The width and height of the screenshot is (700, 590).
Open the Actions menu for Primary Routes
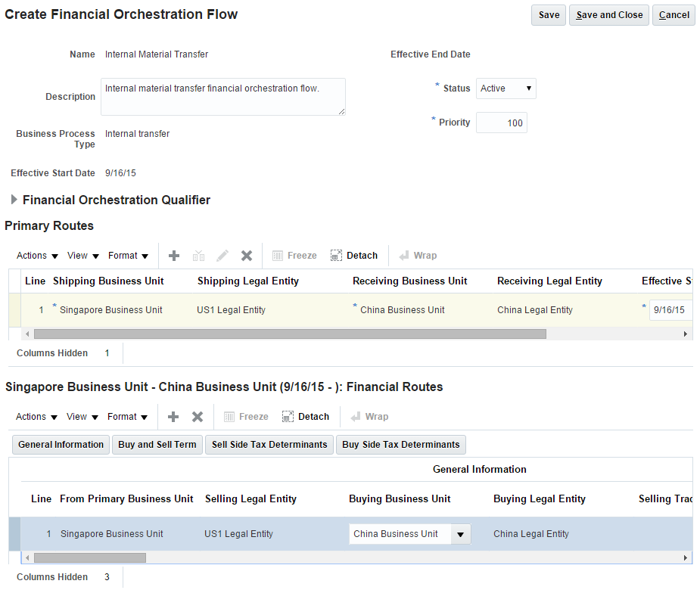(36, 256)
